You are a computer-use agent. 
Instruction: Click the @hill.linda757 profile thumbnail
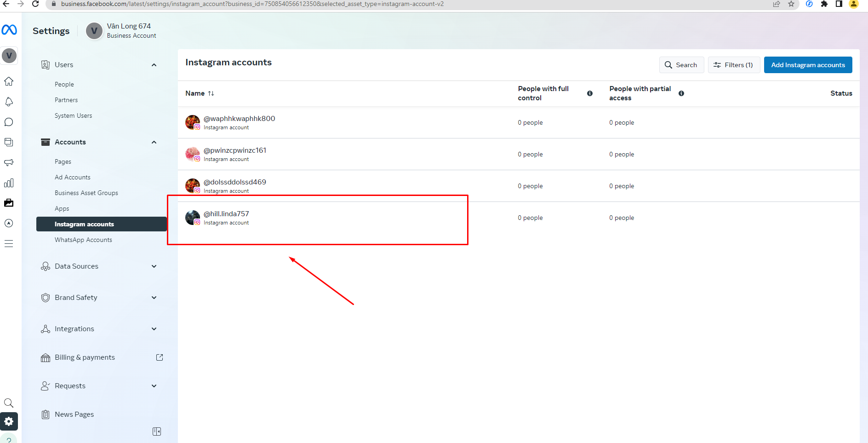coord(193,218)
